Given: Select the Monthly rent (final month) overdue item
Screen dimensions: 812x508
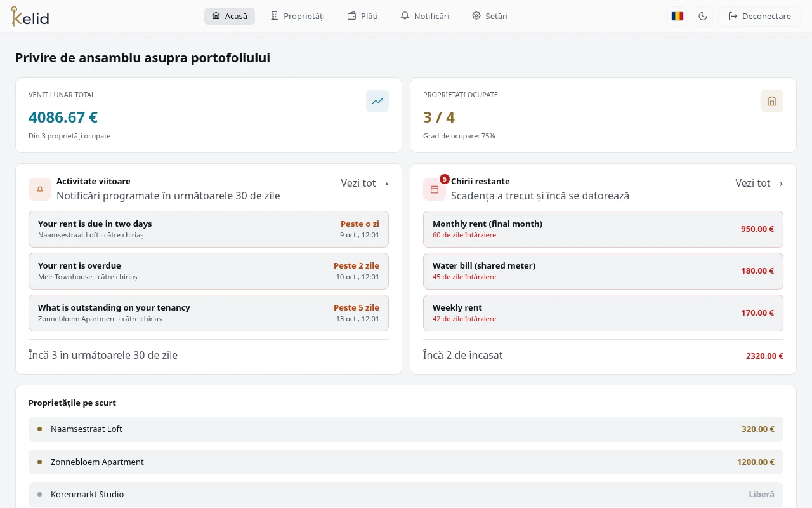Looking at the screenshot, I should click(603, 229).
